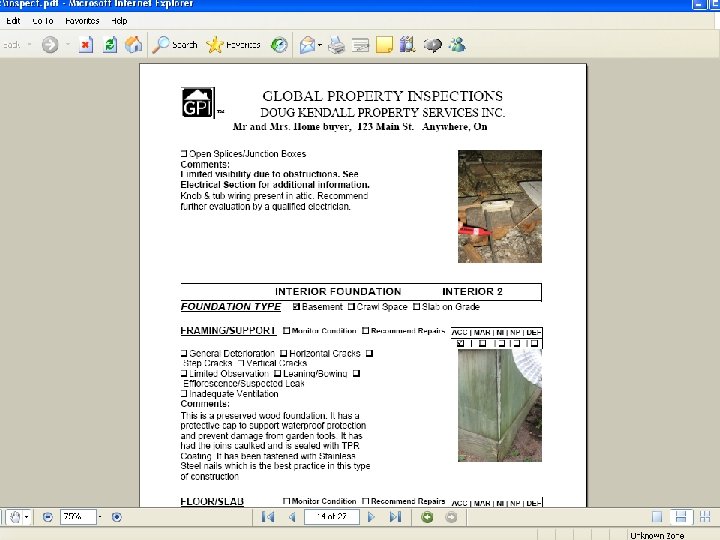The image size is (720, 540).
Task: Expand the Mail icon dropdown arrow
Action: click(x=320, y=45)
